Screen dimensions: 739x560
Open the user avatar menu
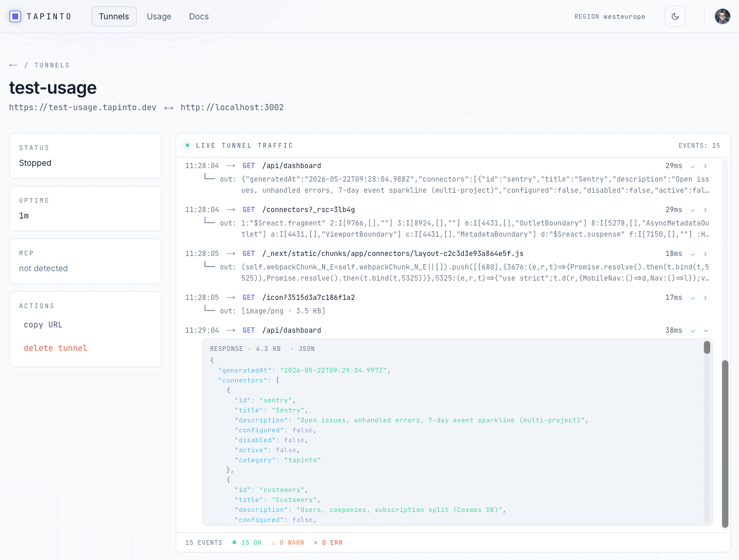(x=723, y=16)
